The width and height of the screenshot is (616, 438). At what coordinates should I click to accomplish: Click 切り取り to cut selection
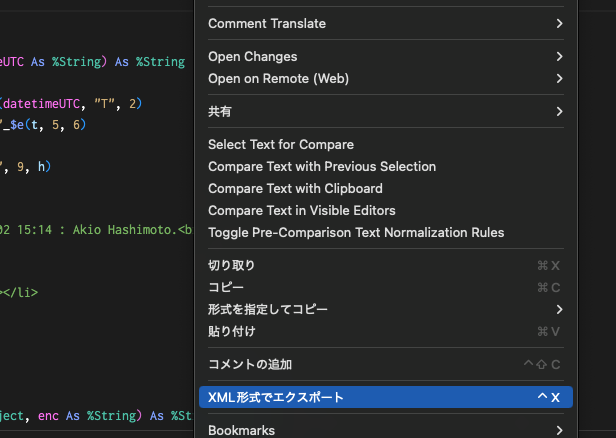(x=231, y=266)
